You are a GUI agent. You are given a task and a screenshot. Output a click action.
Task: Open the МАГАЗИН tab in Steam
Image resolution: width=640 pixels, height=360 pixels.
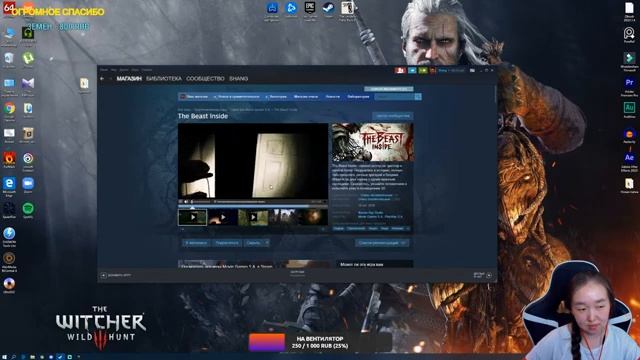(x=129, y=78)
